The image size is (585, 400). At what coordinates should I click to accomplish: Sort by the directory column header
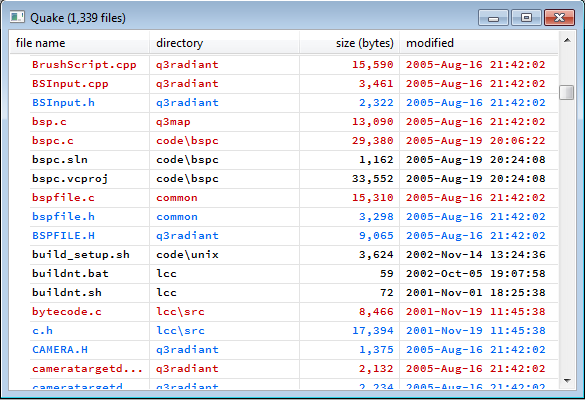[x=224, y=43]
